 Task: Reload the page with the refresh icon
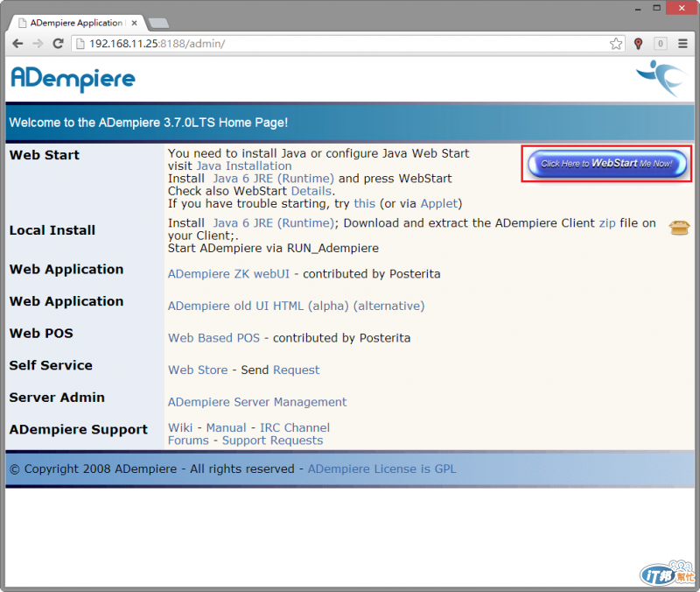(58, 43)
